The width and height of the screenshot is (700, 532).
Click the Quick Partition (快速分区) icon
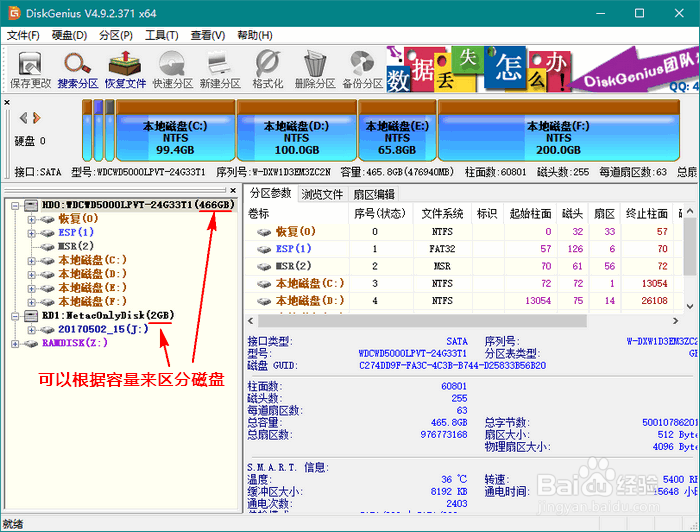(x=172, y=69)
